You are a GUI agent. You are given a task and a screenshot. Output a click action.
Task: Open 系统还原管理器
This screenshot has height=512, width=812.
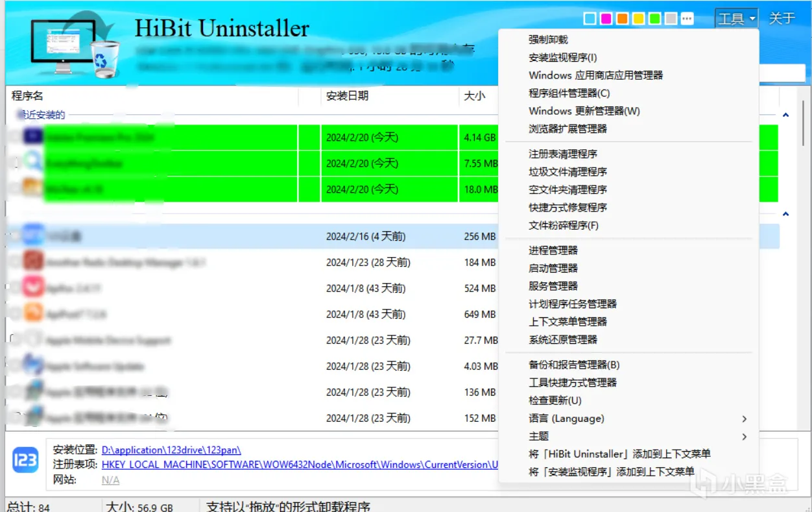coord(563,339)
